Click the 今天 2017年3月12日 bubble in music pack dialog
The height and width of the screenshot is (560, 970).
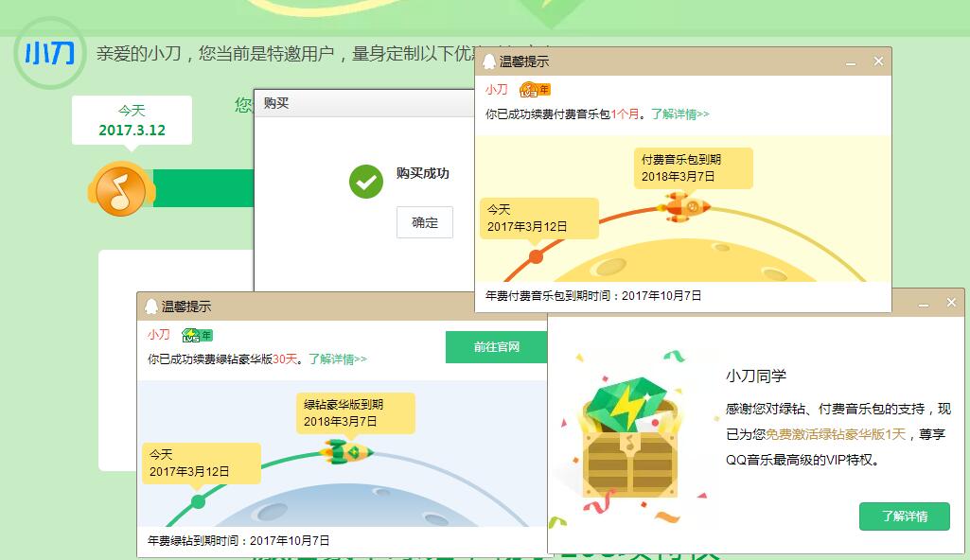tap(539, 219)
